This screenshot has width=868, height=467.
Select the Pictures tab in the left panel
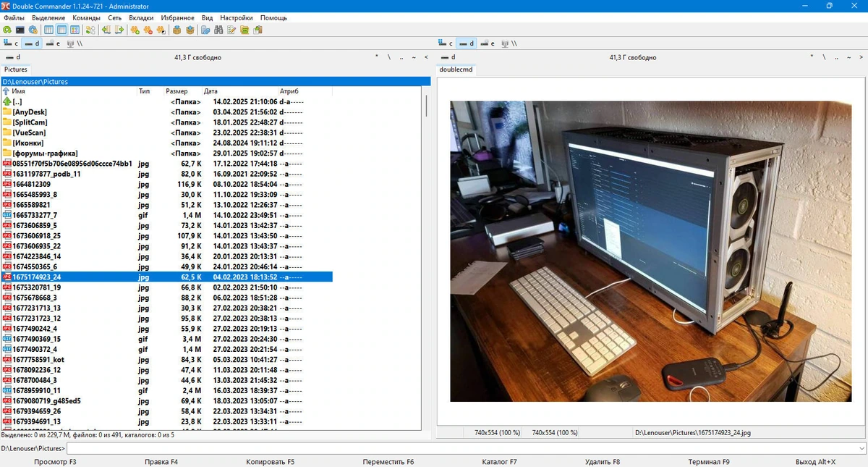(x=16, y=70)
